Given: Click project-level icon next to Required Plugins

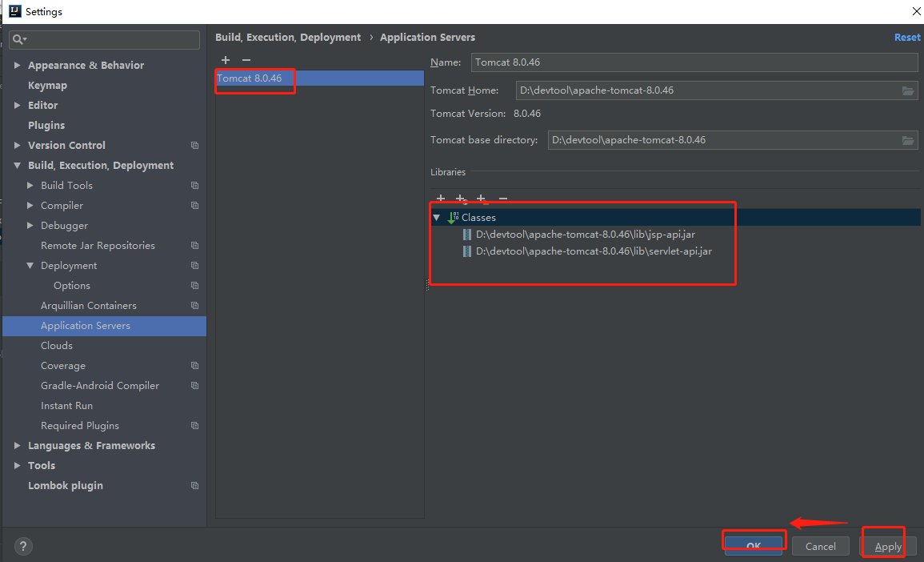Looking at the screenshot, I should pyautogui.click(x=194, y=427).
